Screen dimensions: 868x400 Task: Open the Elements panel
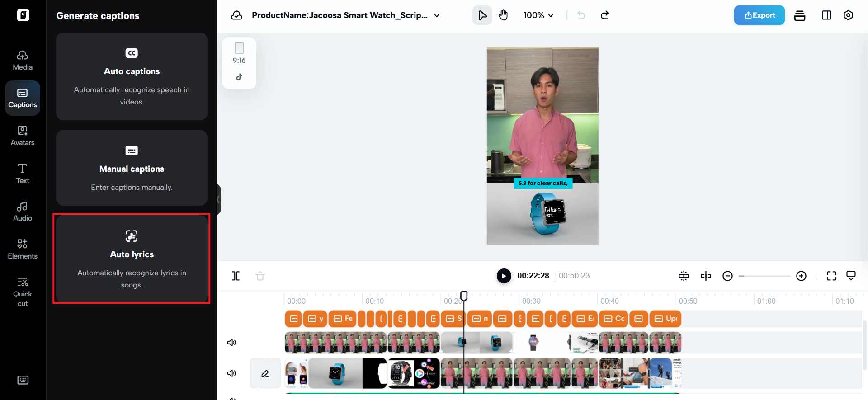[23, 249]
